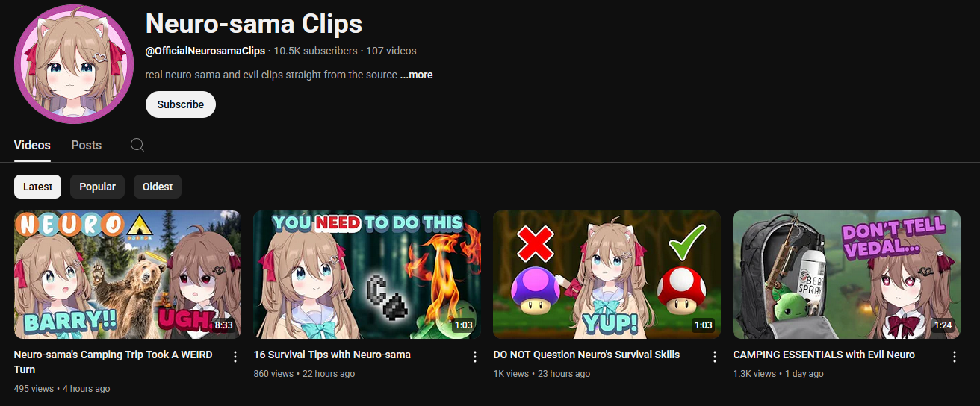This screenshot has height=406, width=980.
Task: Play the BARRY bear camping thumbnail
Action: [128, 275]
